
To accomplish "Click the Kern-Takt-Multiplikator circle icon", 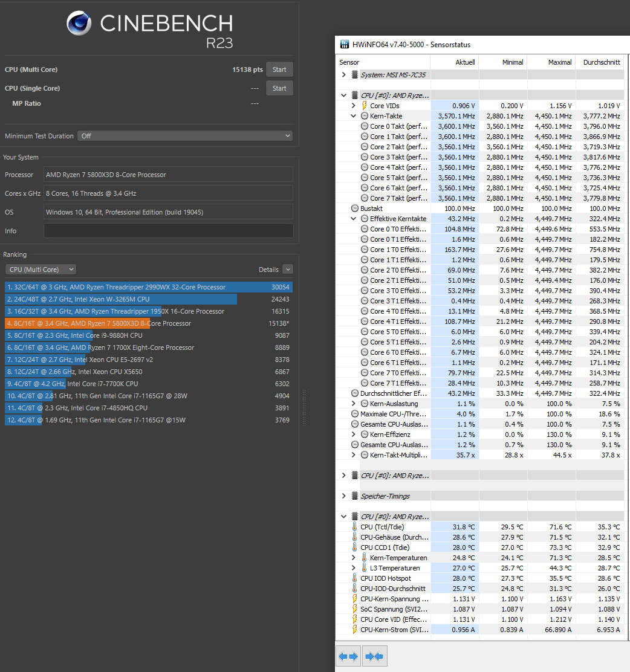I will pos(364,455).
